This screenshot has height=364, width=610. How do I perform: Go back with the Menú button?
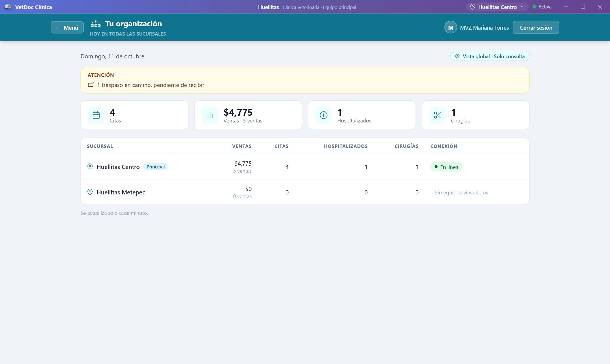click(67, 27)
